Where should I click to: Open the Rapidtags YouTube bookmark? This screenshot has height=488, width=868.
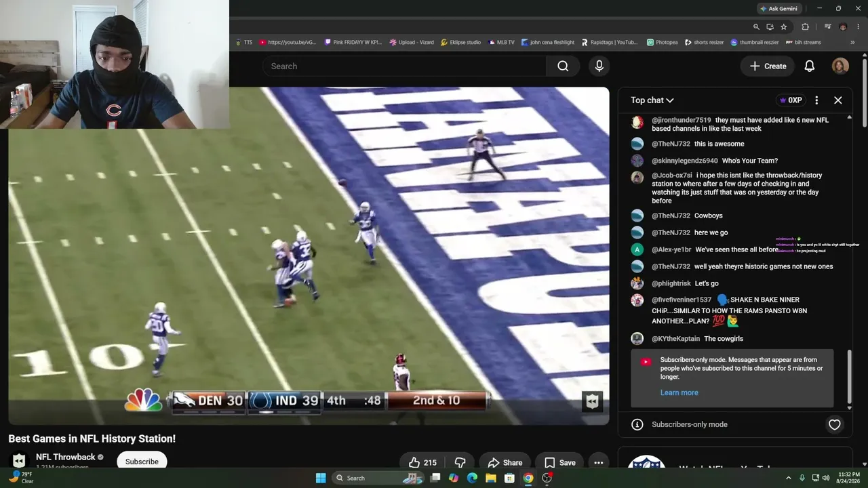click(x=610, y=42)
